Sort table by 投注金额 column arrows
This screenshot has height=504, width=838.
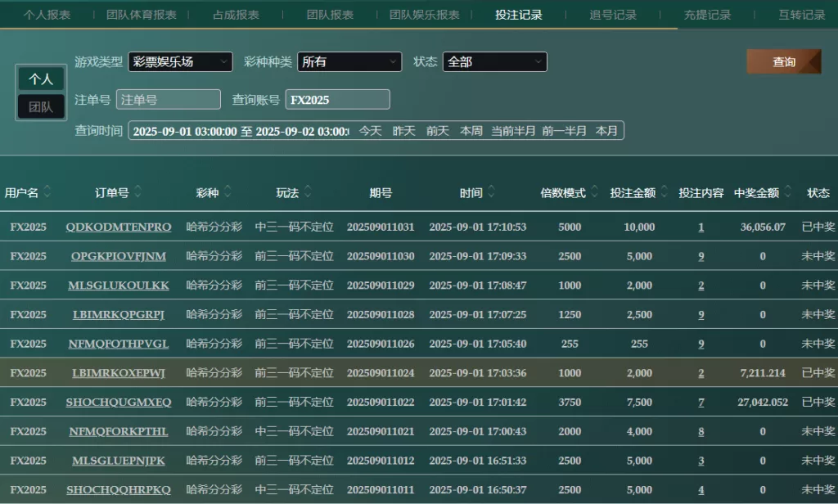pos(665,192)
